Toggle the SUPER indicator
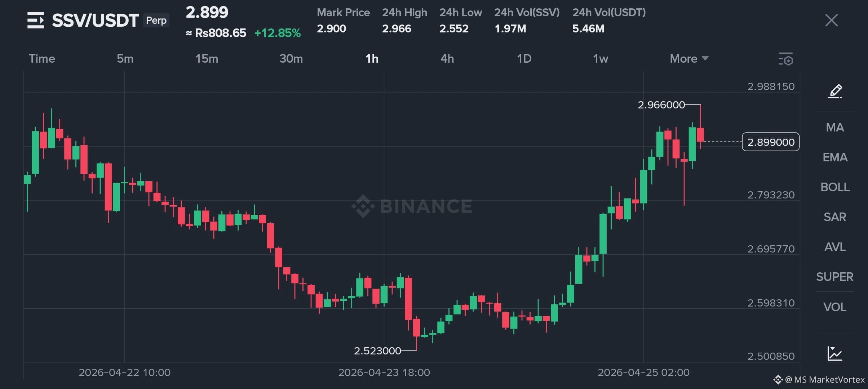 (835, 277)
